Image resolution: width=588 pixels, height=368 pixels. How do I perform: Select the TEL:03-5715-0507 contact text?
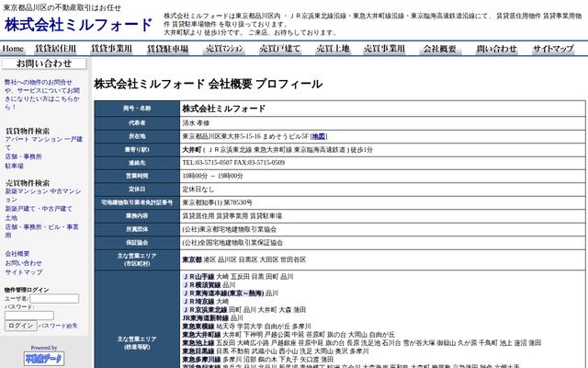point(208,163)
